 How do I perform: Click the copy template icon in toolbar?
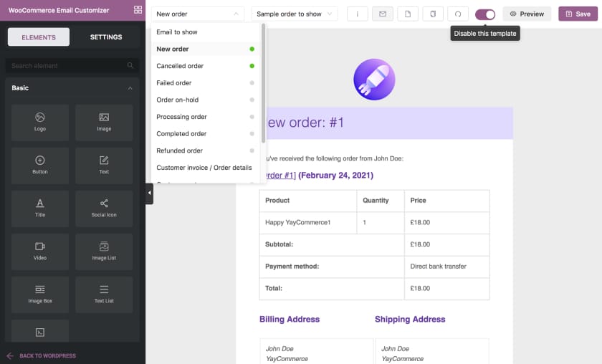pos(433,14)
